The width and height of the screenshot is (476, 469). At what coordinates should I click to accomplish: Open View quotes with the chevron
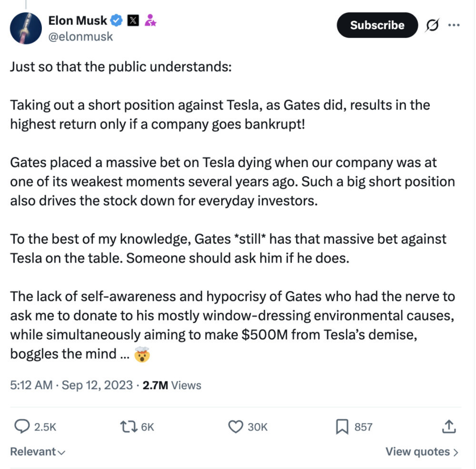[x=422, y=451]
